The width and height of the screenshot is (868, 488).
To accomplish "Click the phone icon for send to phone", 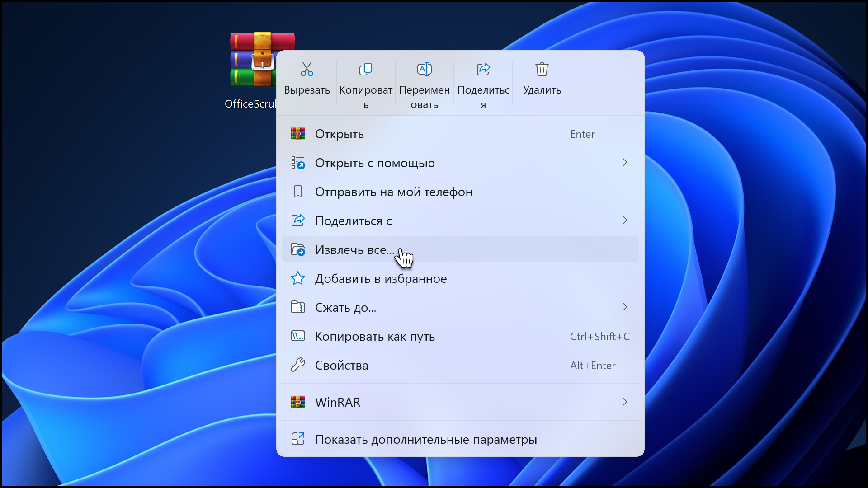I will click(297, 192).
